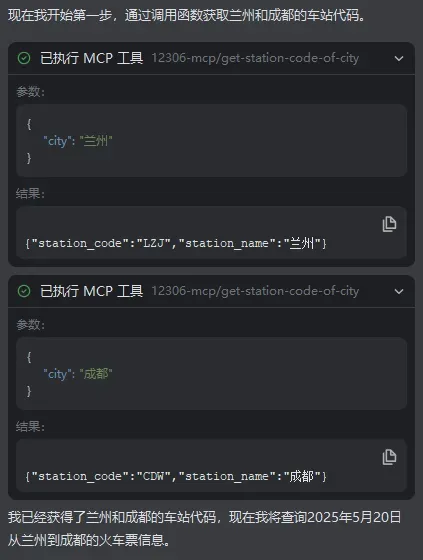The image size is (423, 560).
Task: Click first 12306-mcp/get-station-code-of-city tool name
Action: (255, 58)
